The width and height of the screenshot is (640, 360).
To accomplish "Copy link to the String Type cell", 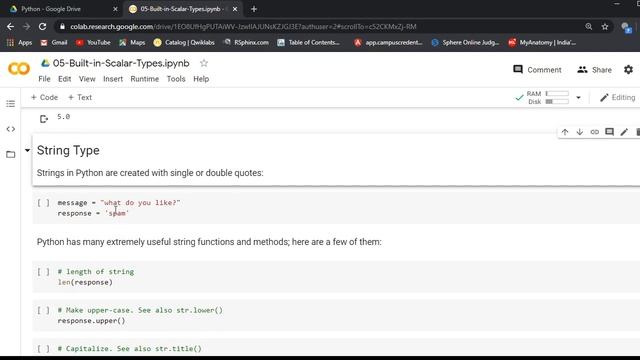I will 595,132.
